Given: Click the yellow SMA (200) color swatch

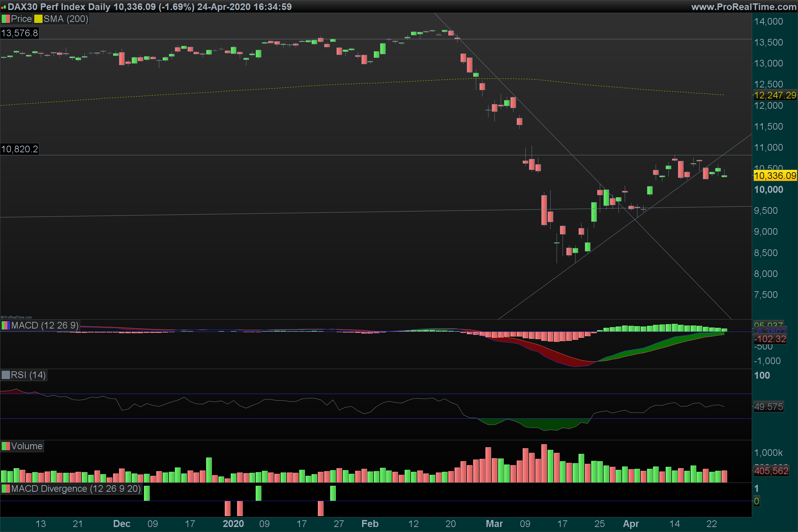Looking at the screenshot, I should coord(38,19).
